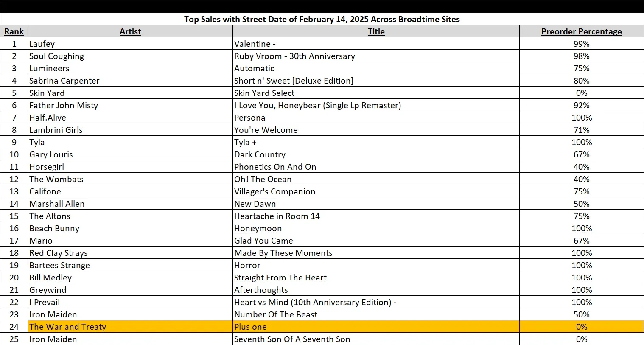Image resolution: width=644 pixels, height=345 pixels.
Task: Select Short n' Sweet [Deluxe Edition] cell
Action: point(376,81)
